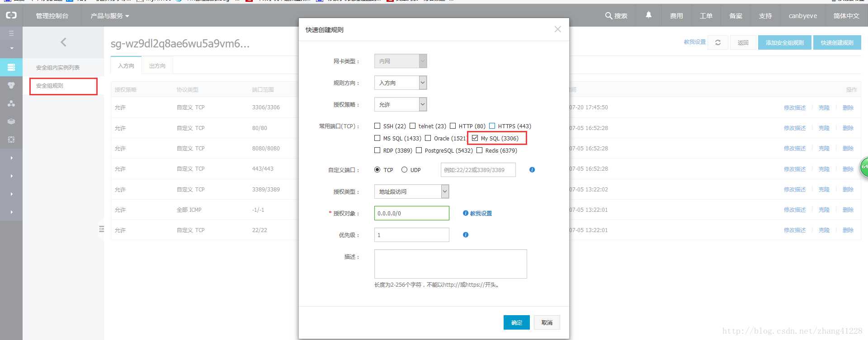868x340 pixels.
Task: Click the 返回 button
Action: (x=743, y=42)
